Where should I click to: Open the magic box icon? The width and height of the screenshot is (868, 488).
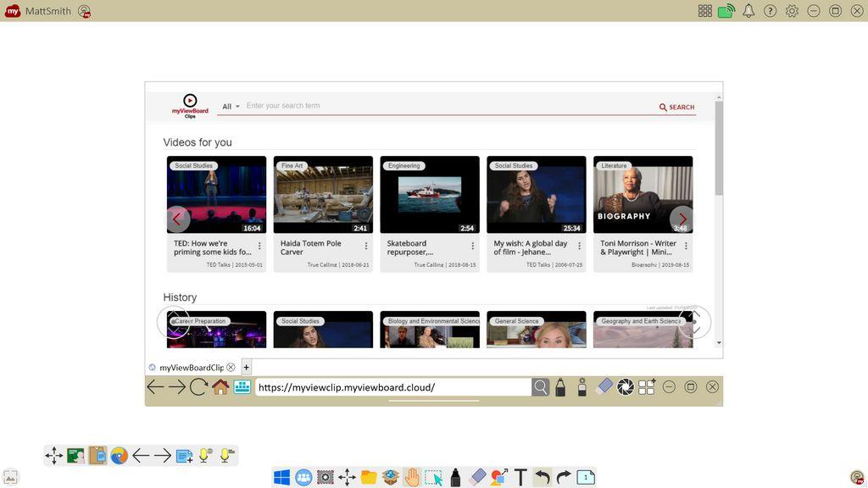390,477
